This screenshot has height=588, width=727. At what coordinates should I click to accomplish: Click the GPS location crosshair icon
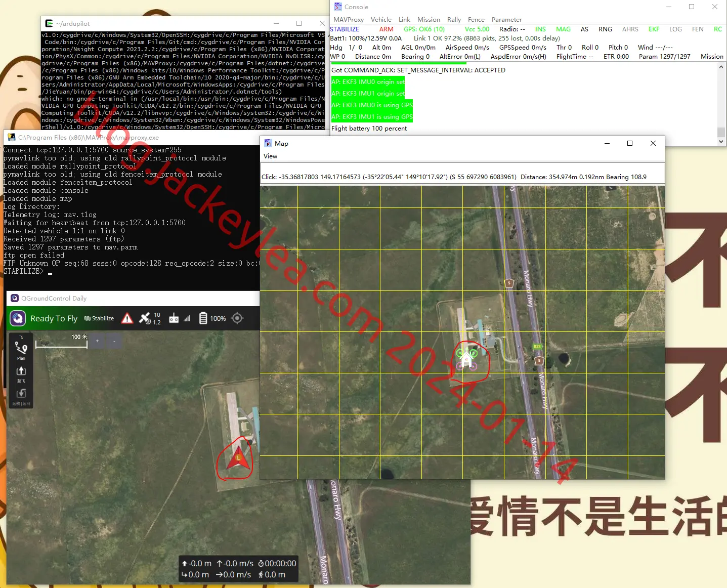pos(237,318)
